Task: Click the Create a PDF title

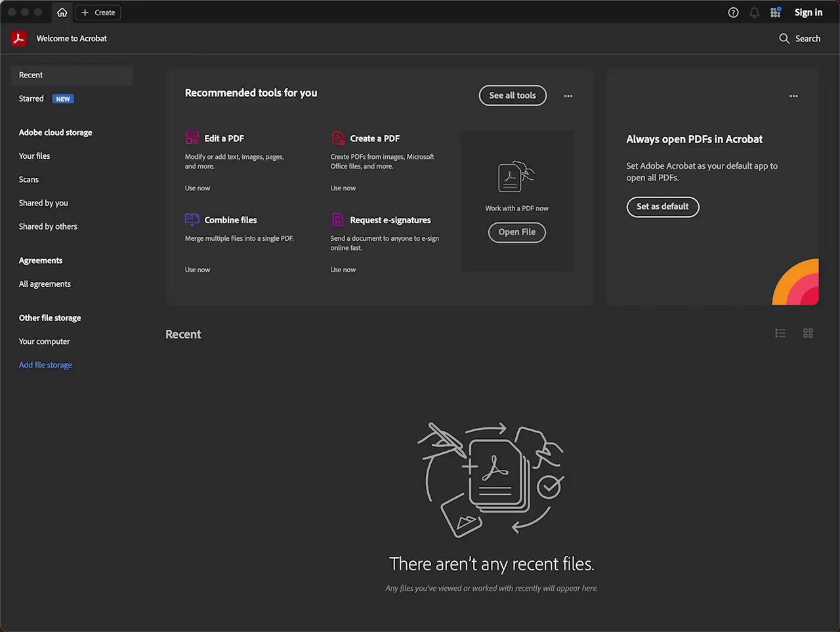Action: click(x=375, y=138)
